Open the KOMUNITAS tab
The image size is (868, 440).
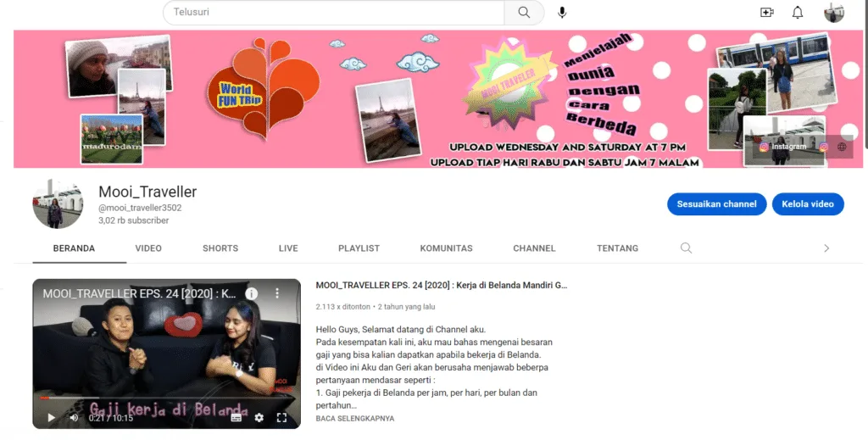(x=446, y=248)
